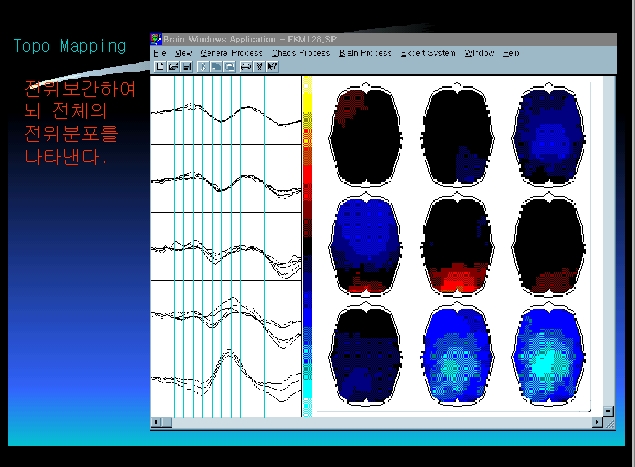Open the Help menu
The height and width of the screenshot is (467, 635).
click(511, 53)
